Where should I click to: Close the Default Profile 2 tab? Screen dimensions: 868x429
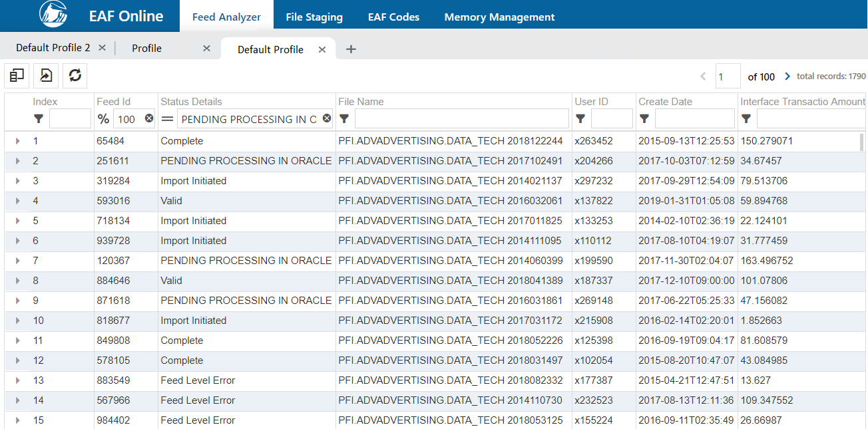(x=102, y=48)
